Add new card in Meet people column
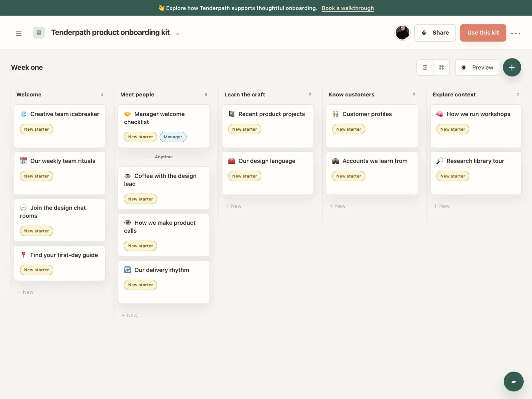The width and height of the screenshot is (532, 399). coord(129,316)
